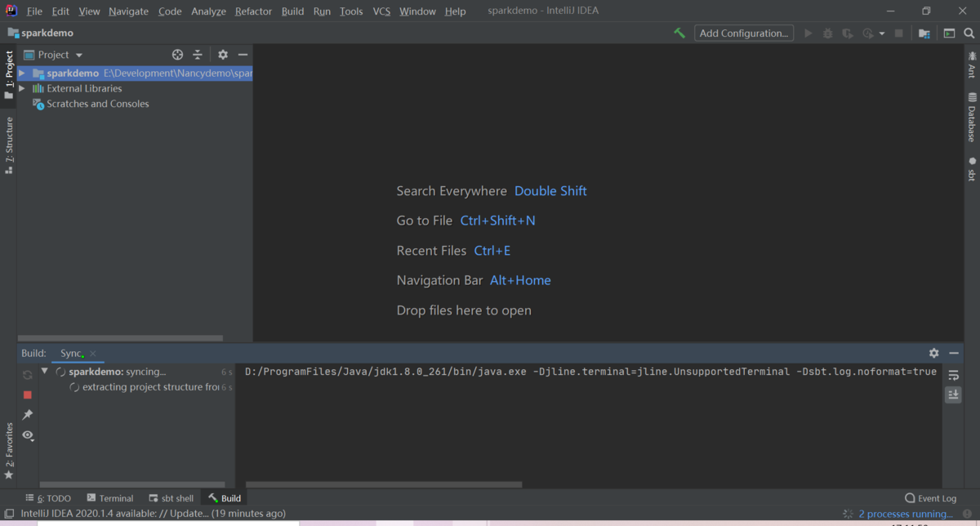Hide the Project panel with minus icon
Image resolution: width=980 pixels, height=526 pixels.
243,55
